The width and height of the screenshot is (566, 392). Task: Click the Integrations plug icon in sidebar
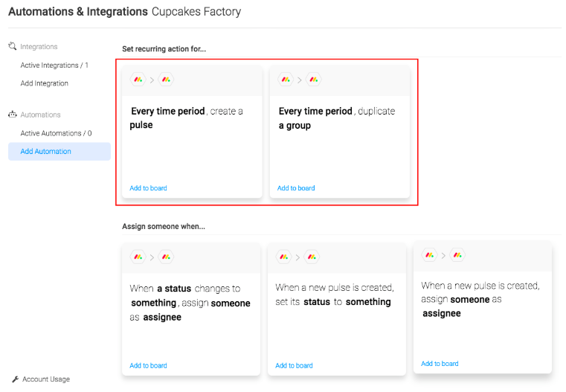pos(12,47)
